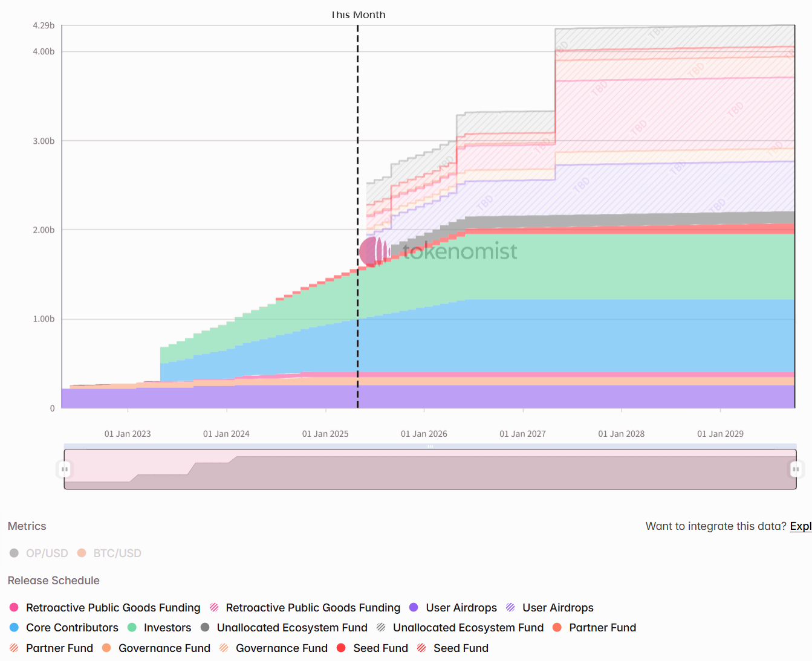Click the solid pink Retroactive Public Goods Funding dot
This screenshot has height=661, width=812.
pyautogui.click(x=14, y=607)
